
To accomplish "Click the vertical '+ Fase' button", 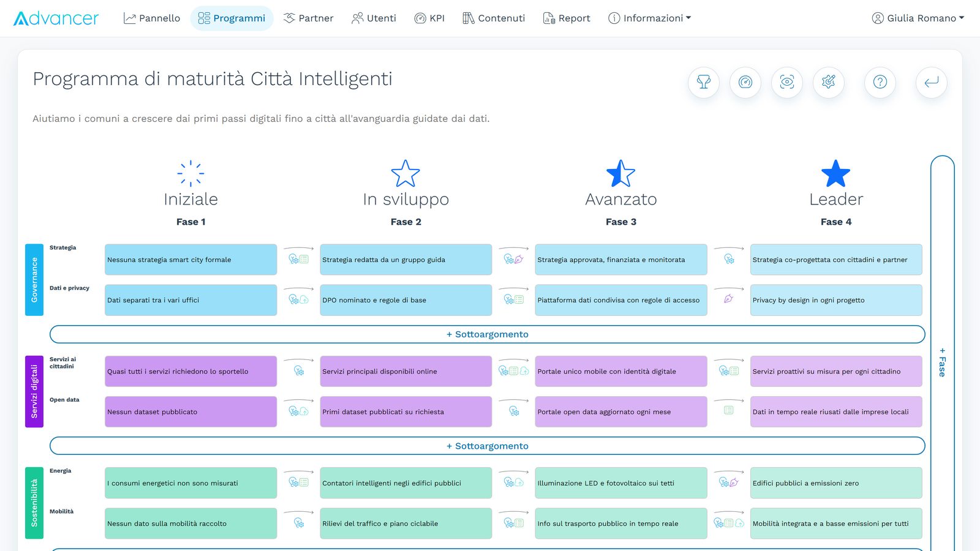I will (943, 361).
